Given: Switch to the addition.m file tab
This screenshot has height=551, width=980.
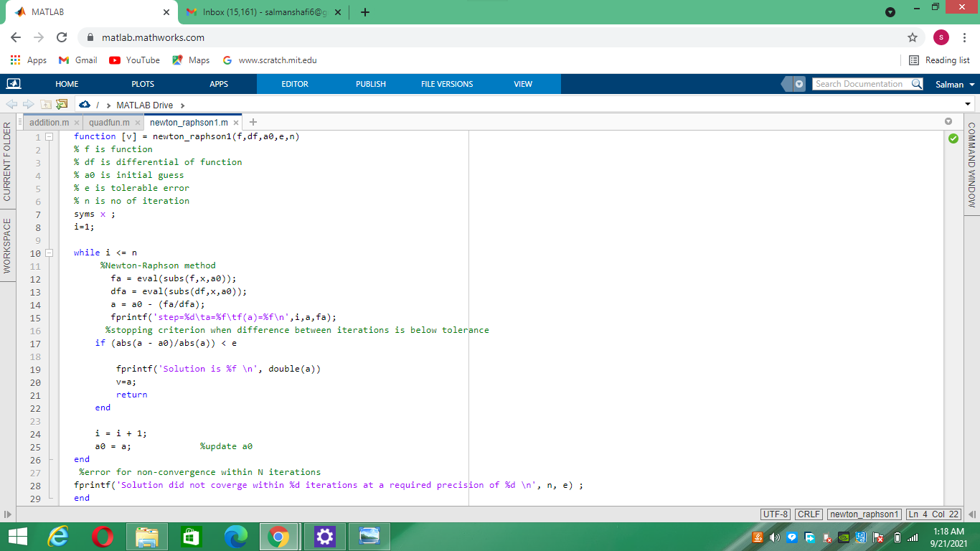Looking at the screenshot, I should click(x=49, y=123).
